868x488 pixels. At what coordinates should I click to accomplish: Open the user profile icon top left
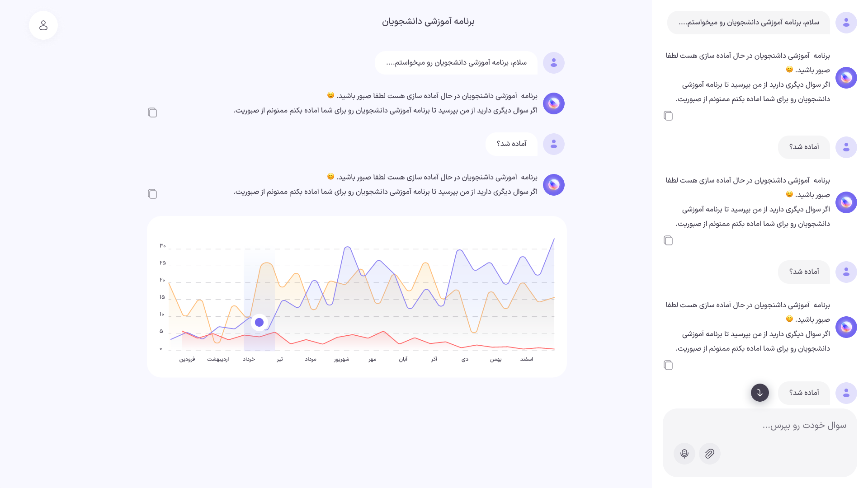point(43,25)
